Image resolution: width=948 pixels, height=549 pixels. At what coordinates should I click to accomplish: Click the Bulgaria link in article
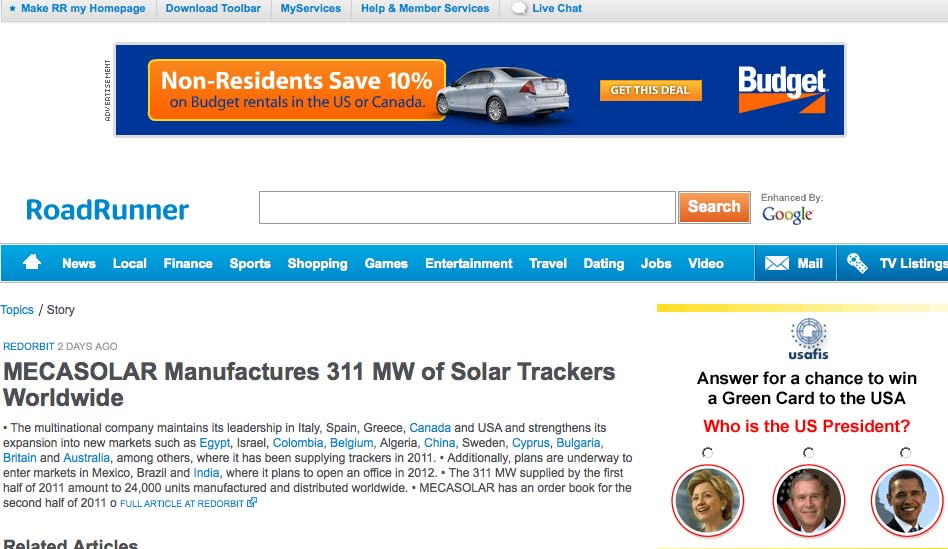578,443
